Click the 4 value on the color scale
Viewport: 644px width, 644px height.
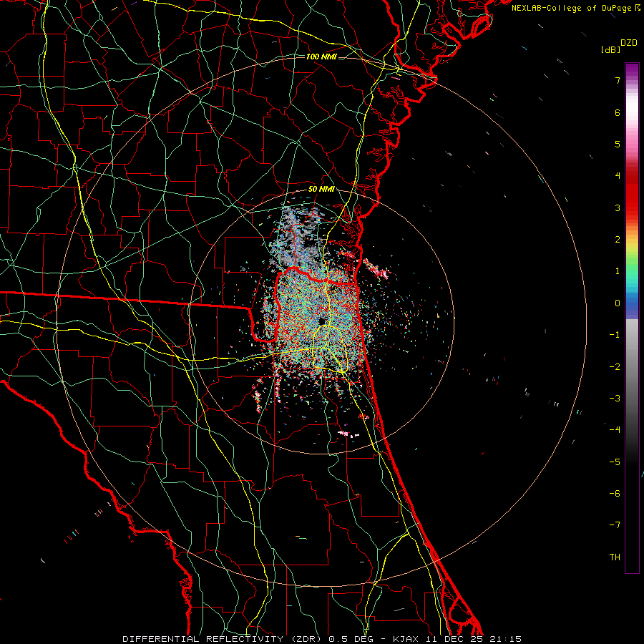tap(618, 176)
